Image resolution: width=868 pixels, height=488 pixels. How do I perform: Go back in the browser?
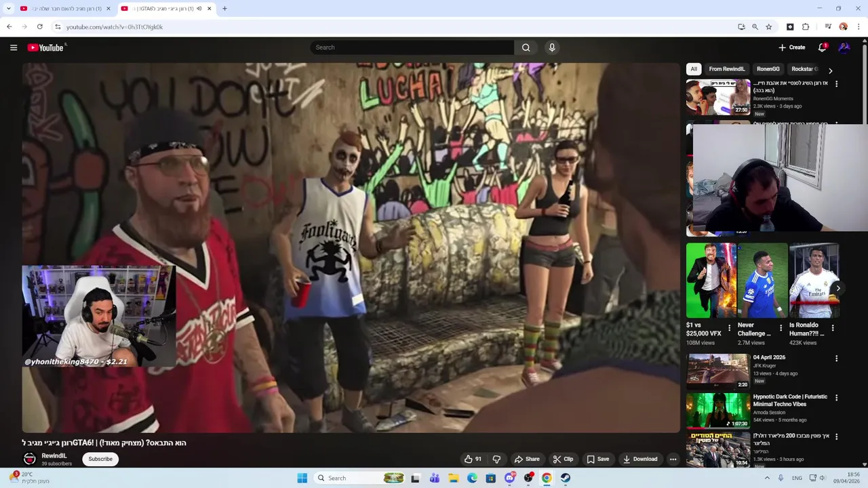point(9,27)
